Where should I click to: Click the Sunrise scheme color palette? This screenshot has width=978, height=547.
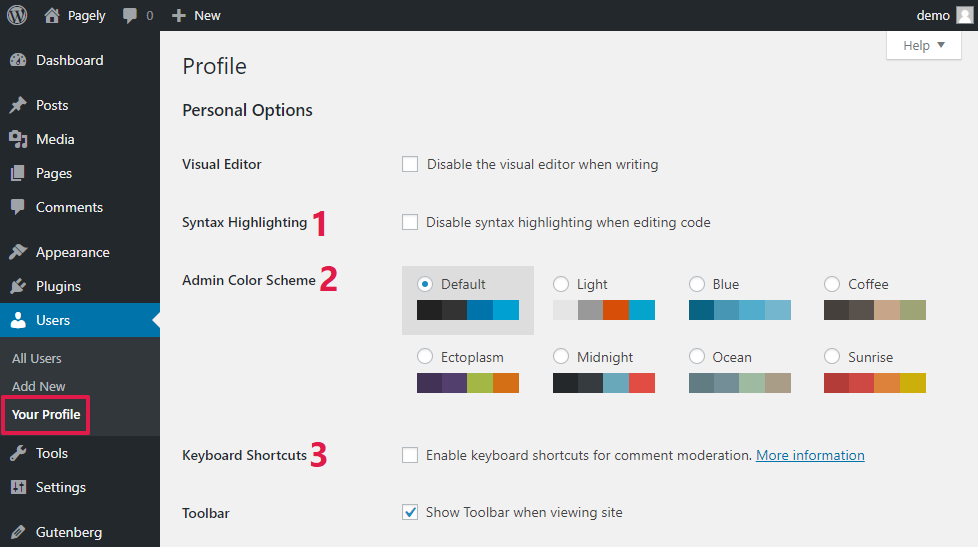(x=875, y=383)
